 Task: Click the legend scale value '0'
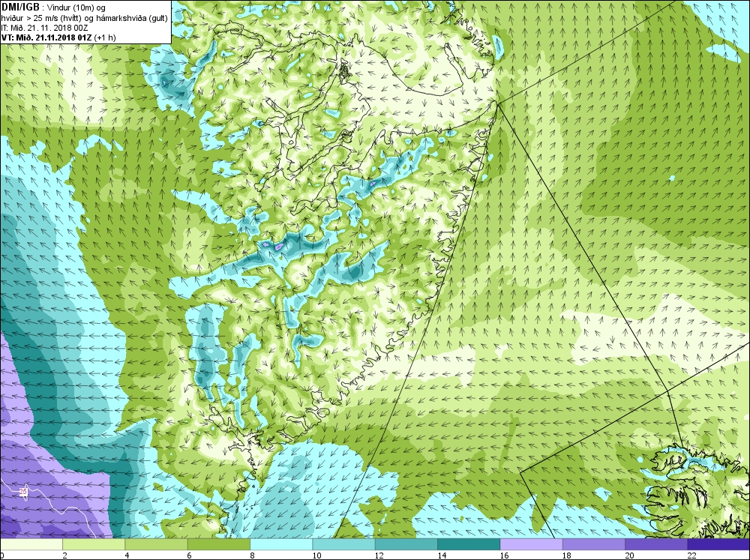click(2, 556)
